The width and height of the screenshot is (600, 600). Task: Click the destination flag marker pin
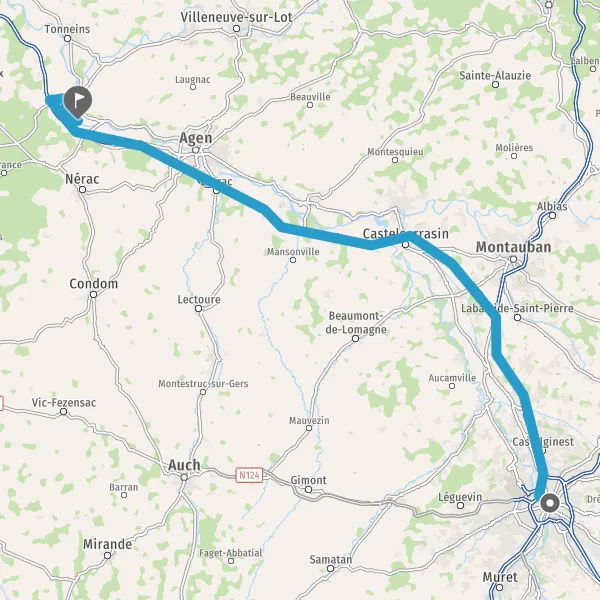pyautogui.click(x=78, y=102)
